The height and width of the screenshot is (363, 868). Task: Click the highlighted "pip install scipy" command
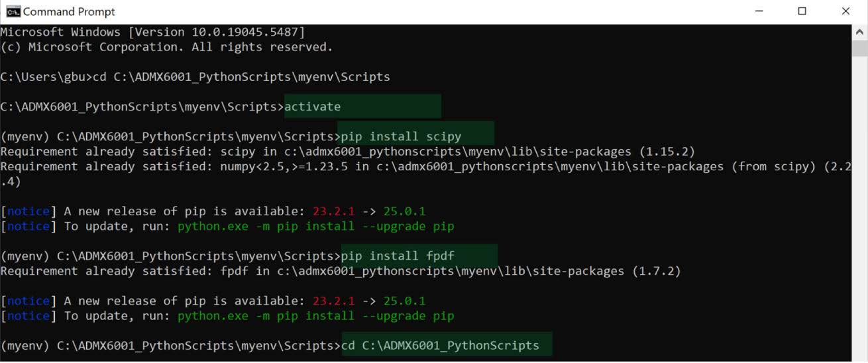point(401,136)
